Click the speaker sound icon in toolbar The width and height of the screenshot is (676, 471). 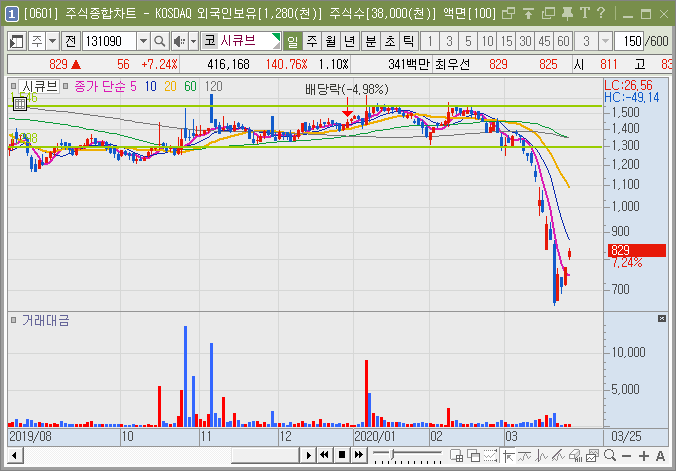(179, 41)
